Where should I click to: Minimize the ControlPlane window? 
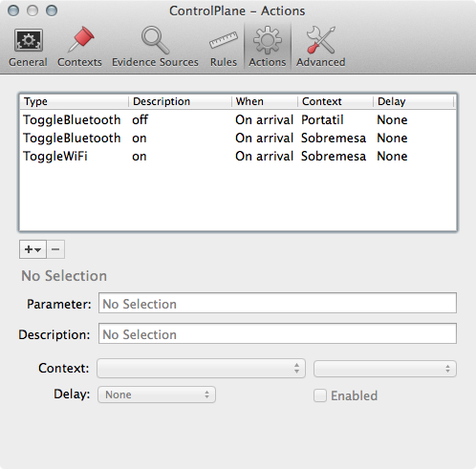[x=32, y=11]
